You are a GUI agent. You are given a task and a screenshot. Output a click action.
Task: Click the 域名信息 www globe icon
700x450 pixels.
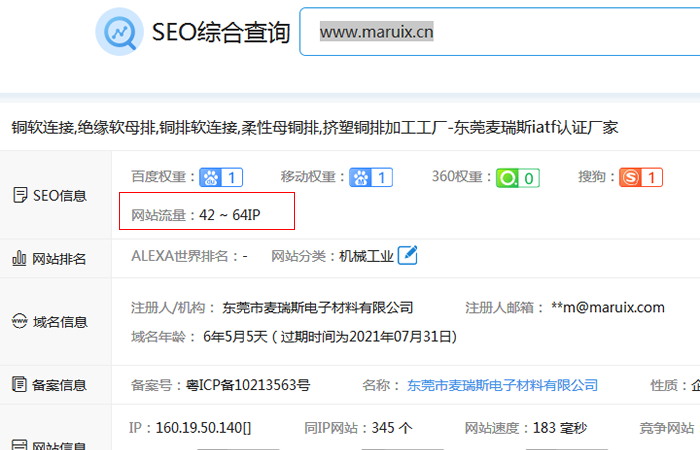(19, 321)
